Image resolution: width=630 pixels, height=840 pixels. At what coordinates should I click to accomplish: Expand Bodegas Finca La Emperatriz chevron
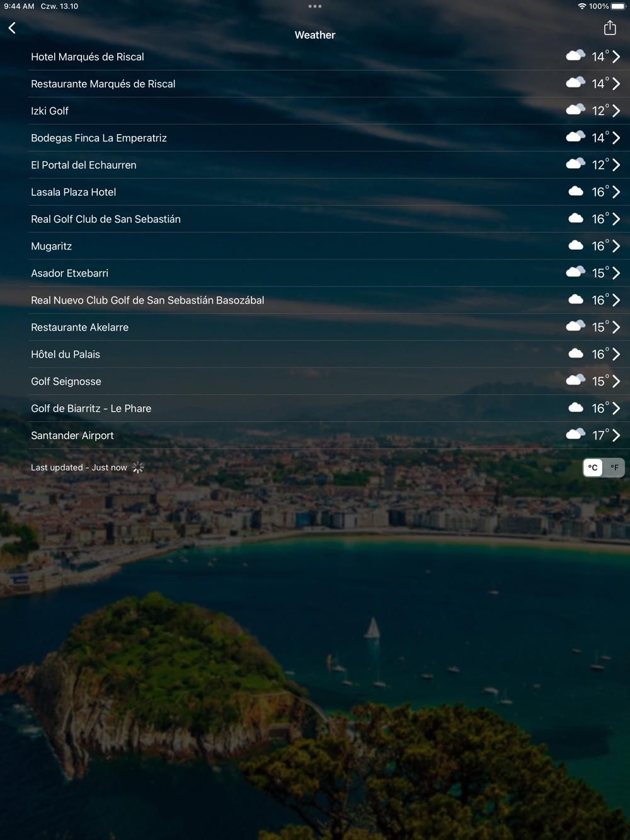click(x=616, y=138)
